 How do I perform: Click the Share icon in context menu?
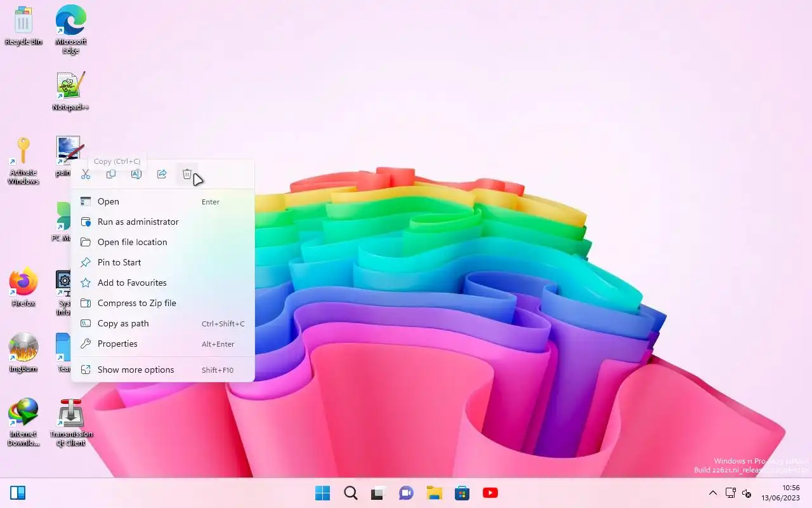[162, 174]
